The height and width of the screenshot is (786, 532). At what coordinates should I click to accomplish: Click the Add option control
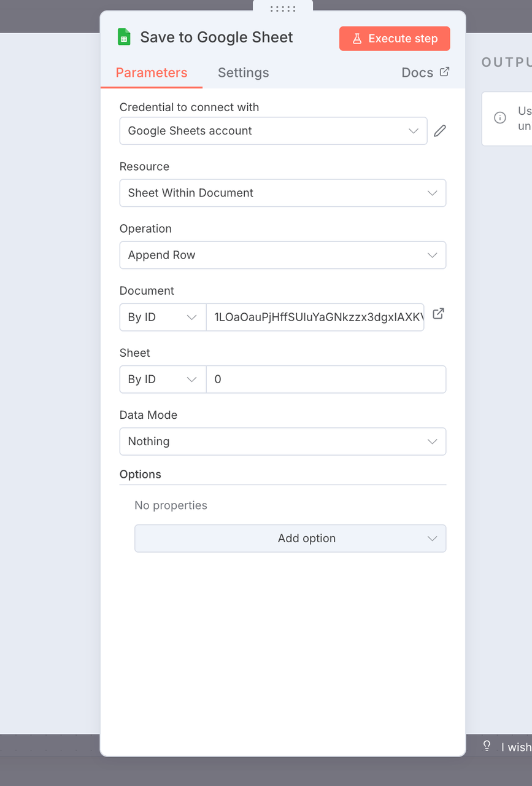point(290,538)
